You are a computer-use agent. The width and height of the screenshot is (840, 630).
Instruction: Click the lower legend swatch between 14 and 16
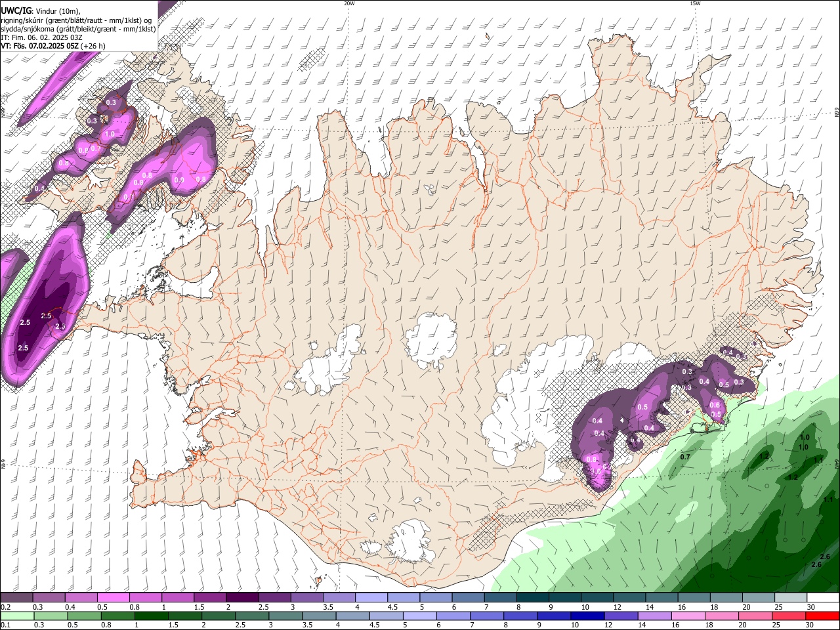tap(655, 616)
